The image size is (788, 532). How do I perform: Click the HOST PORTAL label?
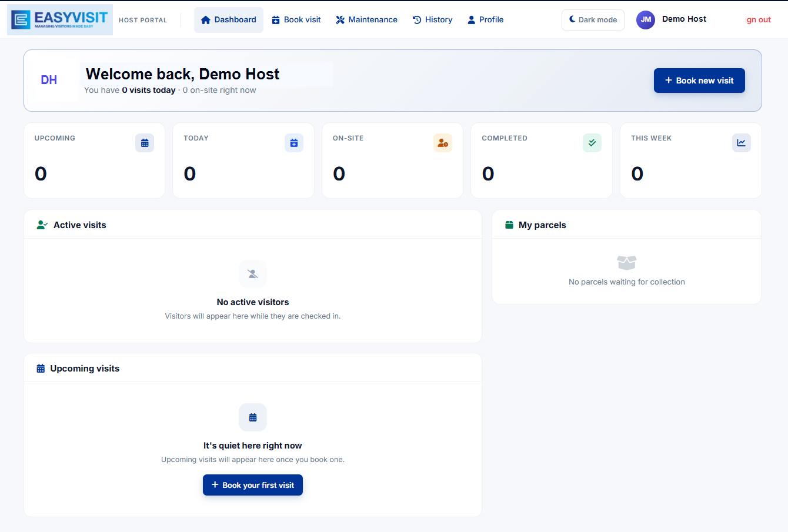click(143, 20)
